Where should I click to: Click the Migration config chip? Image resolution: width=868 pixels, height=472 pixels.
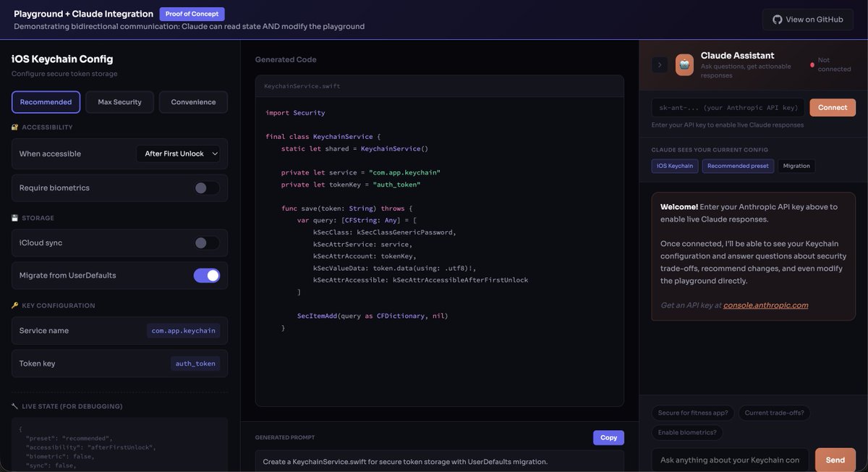click(796, 166)
